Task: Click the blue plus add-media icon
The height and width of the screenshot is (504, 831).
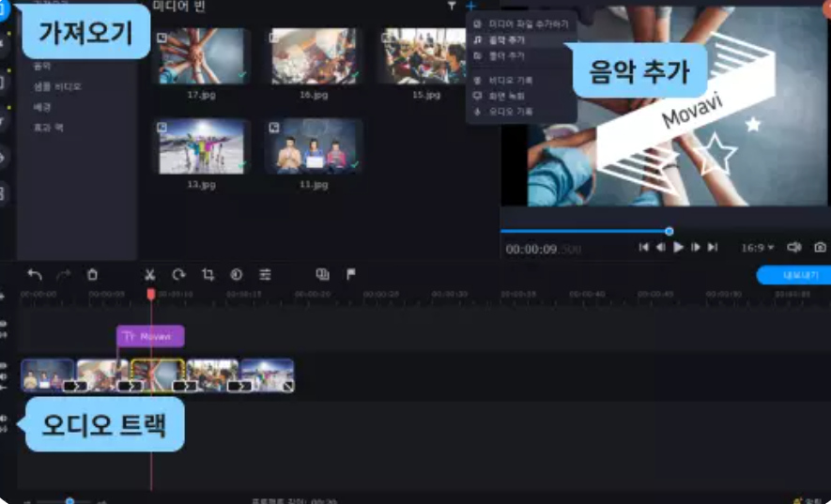Action: [x=470, y=6]
